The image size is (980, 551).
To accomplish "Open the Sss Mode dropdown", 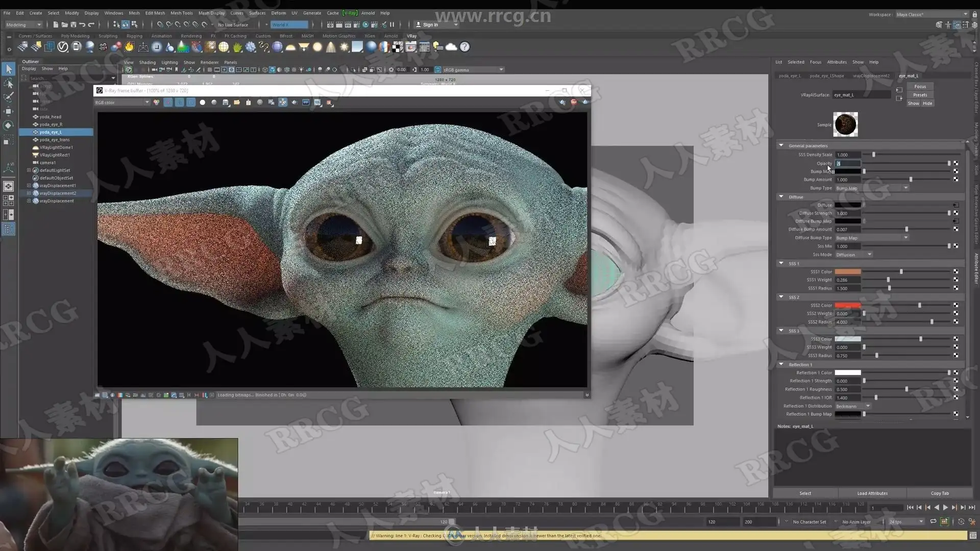I will [854, 255].
